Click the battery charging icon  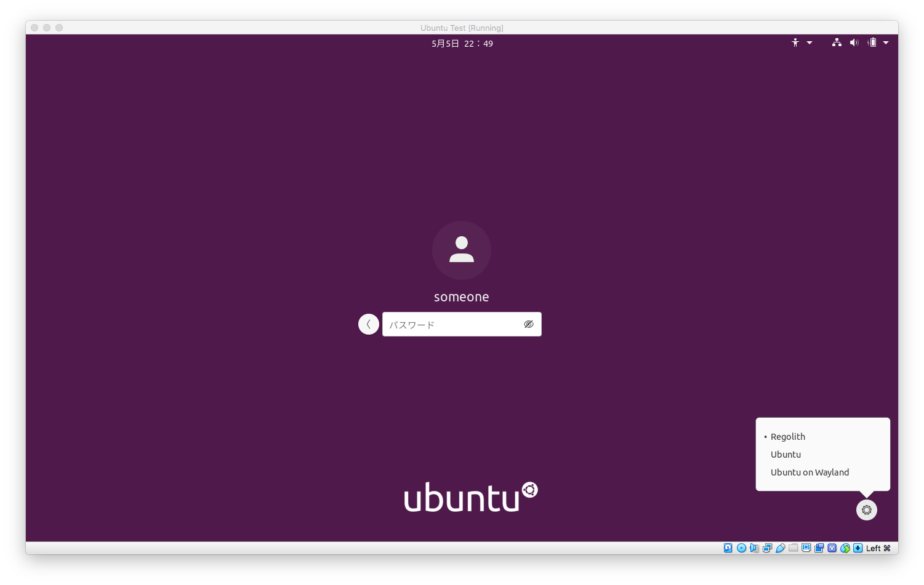point(872,42)
